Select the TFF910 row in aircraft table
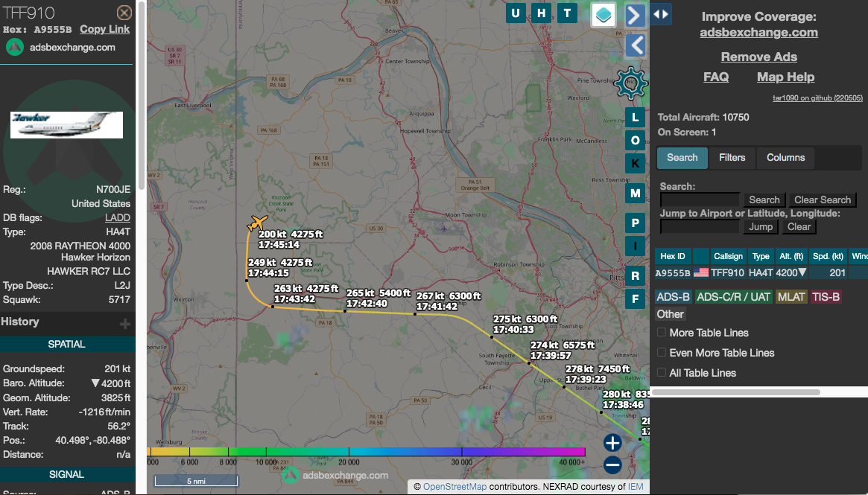The image size is (868, 495). tap(761, 272)
